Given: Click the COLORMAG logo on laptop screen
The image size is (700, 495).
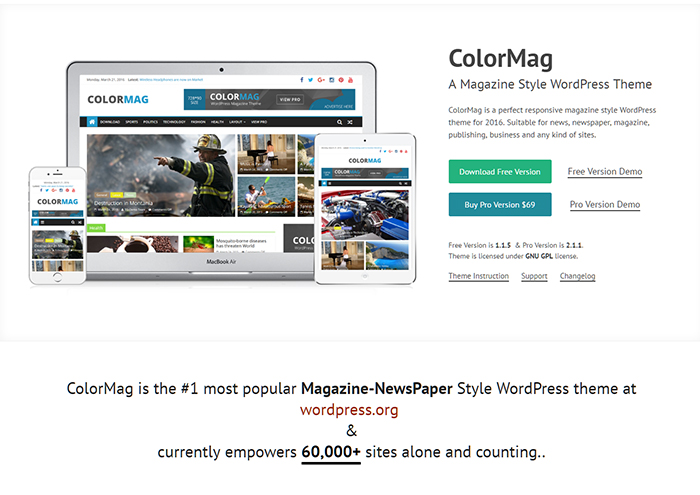Looking at the screenshot, I should click(x=118, y=99).
